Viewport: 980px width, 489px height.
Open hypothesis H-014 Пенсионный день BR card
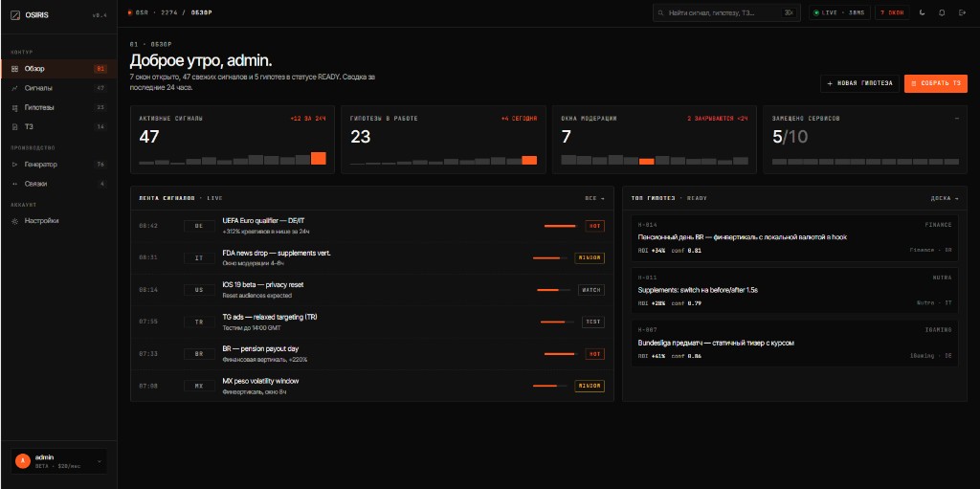[x=794, y=237]
